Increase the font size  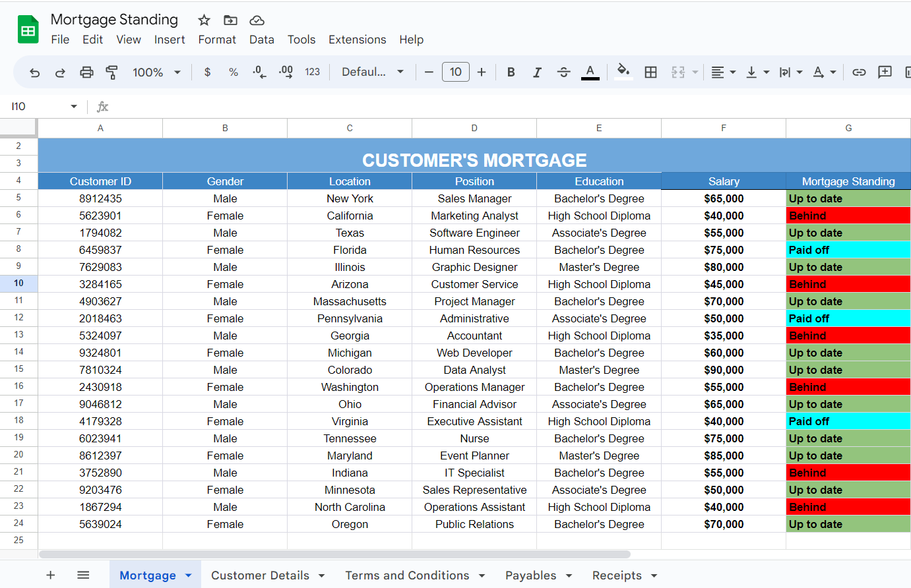pyautogui.click(x=482, y=72)
